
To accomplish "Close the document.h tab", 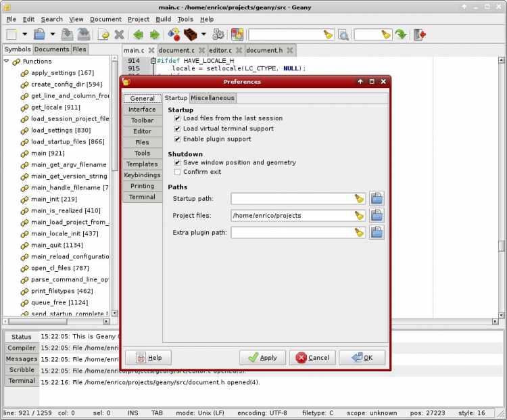I will (x=290, y=50).
